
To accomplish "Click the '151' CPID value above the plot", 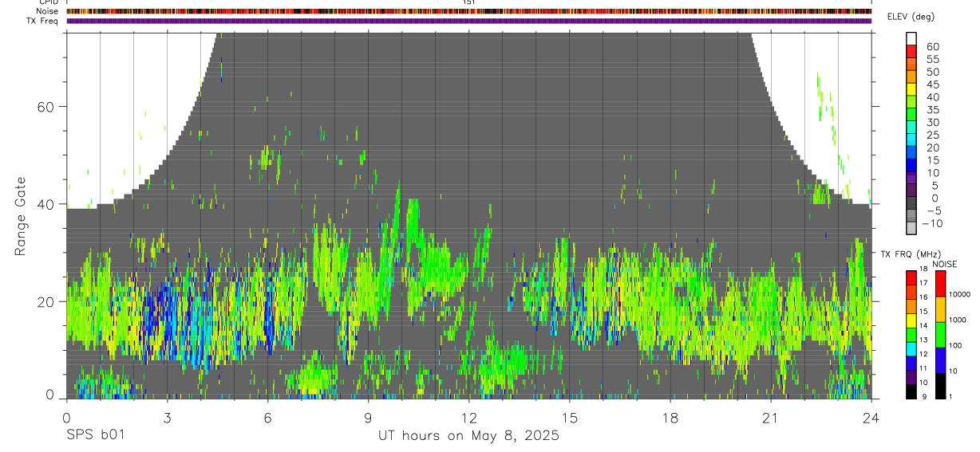I will [468, 2].
